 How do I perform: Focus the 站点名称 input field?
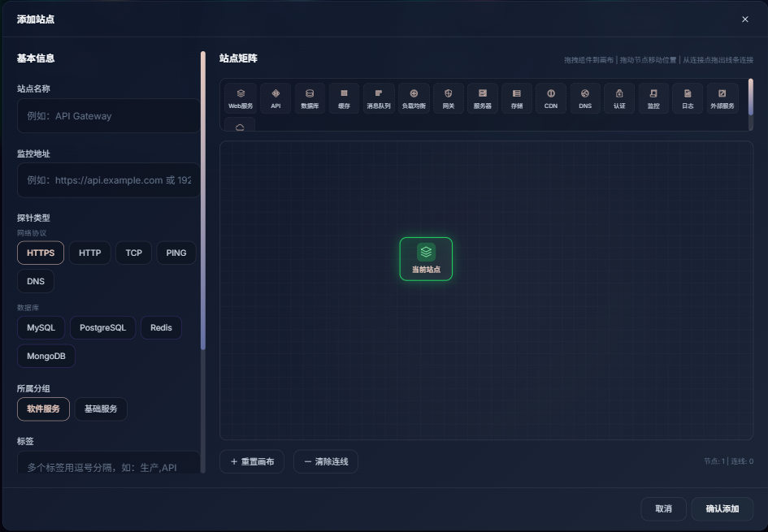108,116
